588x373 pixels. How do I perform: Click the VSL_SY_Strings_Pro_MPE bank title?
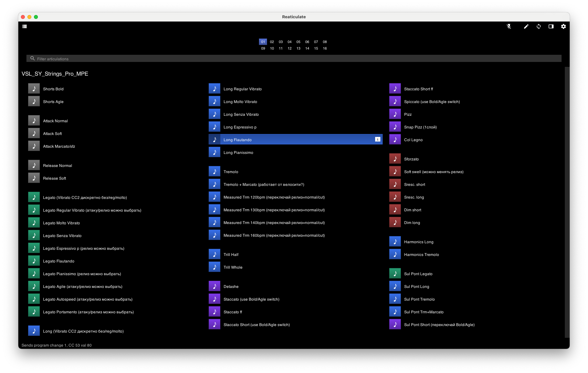(x=55, y=74)
